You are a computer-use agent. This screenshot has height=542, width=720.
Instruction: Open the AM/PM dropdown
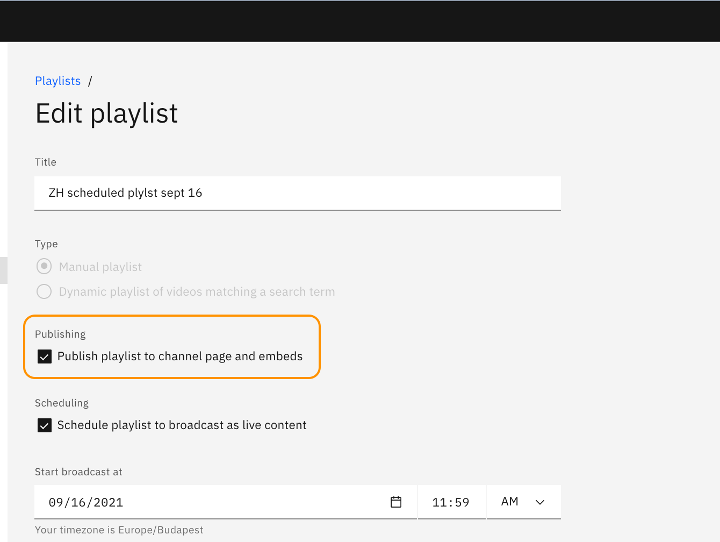[x=524, y=502]
